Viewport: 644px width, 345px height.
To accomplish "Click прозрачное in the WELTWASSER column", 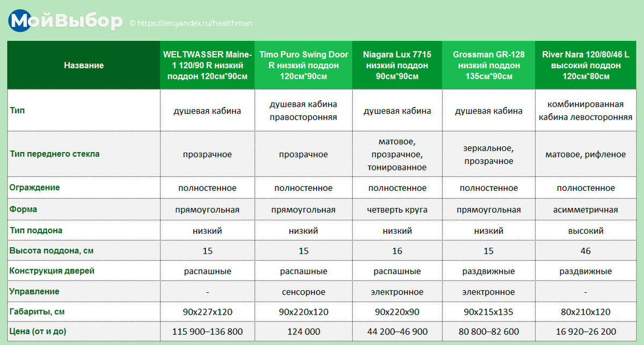I will click(207, 154).
